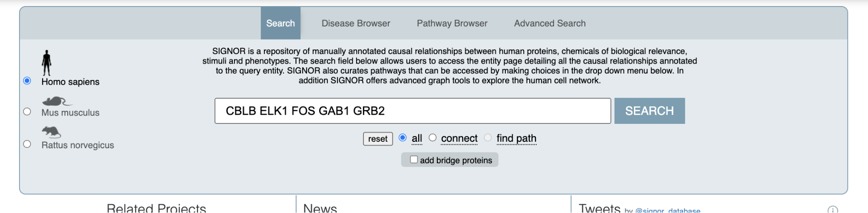This screenshot has width=868, height=213.
Task: Choose the "all" search mode radio button
Action: coord(403,138)
